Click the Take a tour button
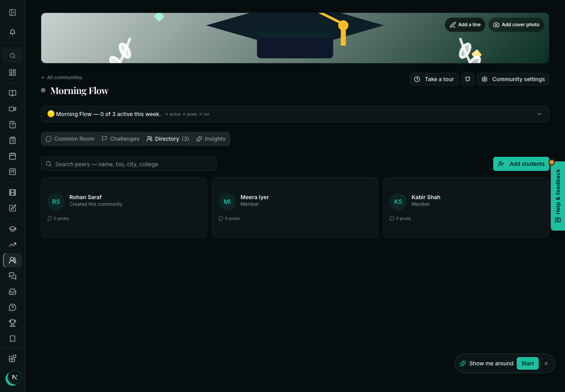 (x=434, y=79)
